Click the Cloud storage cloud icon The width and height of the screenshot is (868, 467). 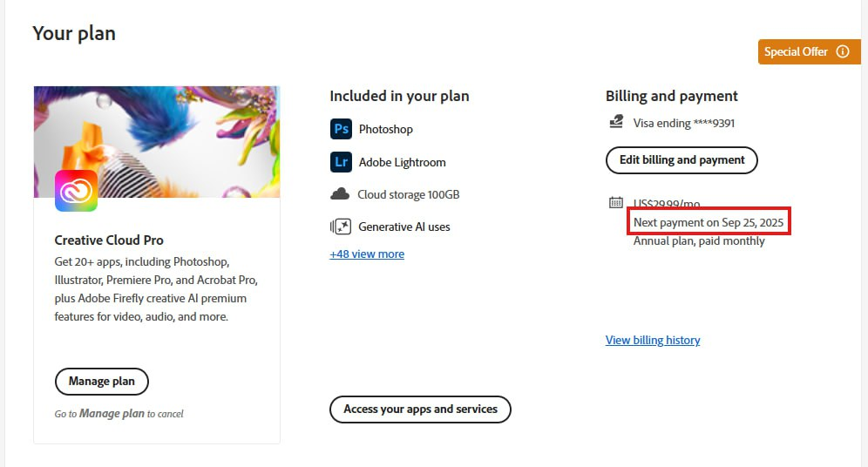point(340,194)
